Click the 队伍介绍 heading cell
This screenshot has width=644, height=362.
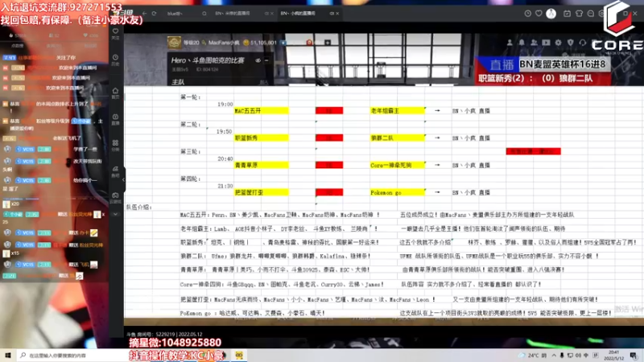[x=138, y=208]
